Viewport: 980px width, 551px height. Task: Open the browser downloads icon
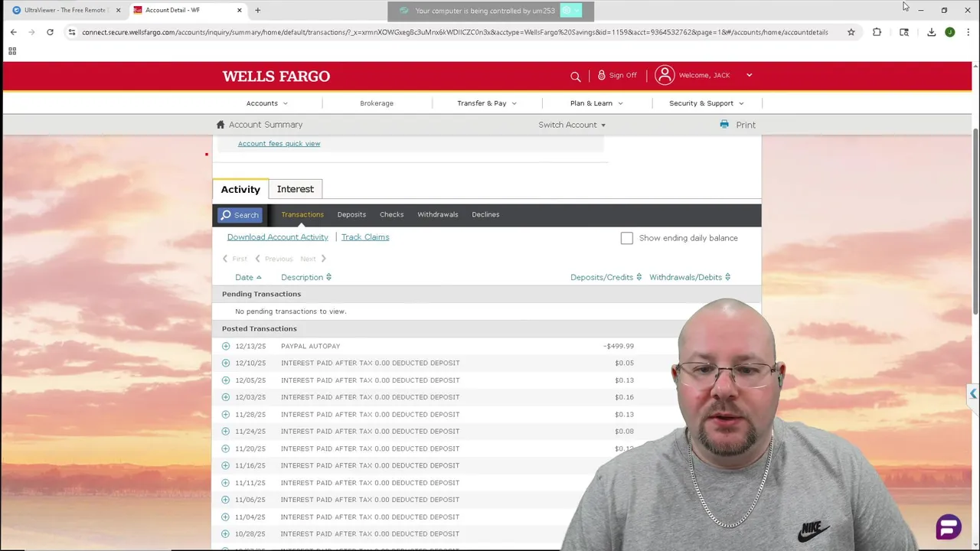(931, 32)
